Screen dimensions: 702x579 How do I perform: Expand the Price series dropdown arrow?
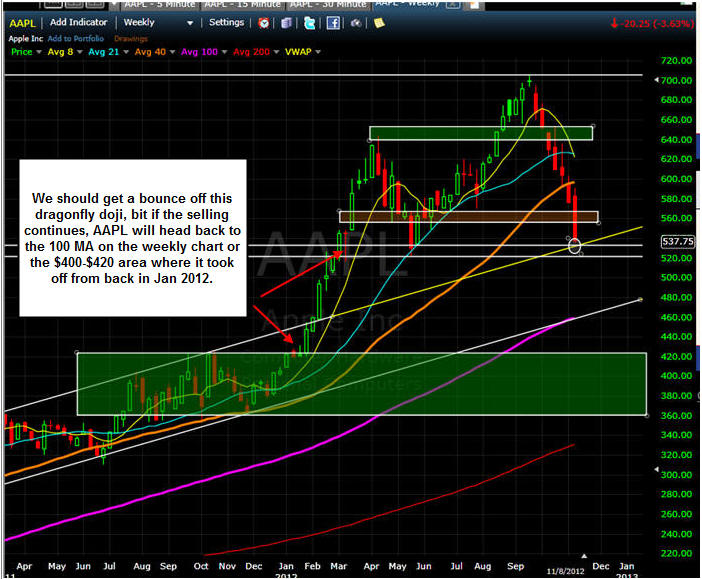(x=39, y=52)
